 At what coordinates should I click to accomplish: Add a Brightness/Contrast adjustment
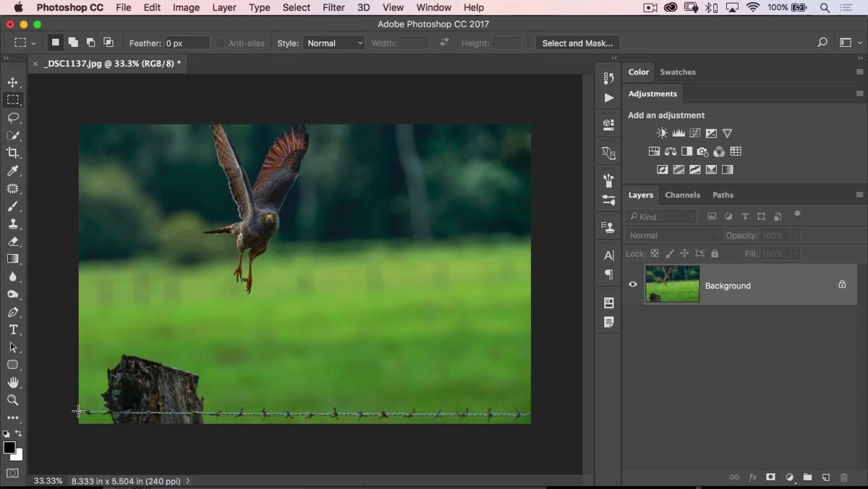(x=662, y=133)
